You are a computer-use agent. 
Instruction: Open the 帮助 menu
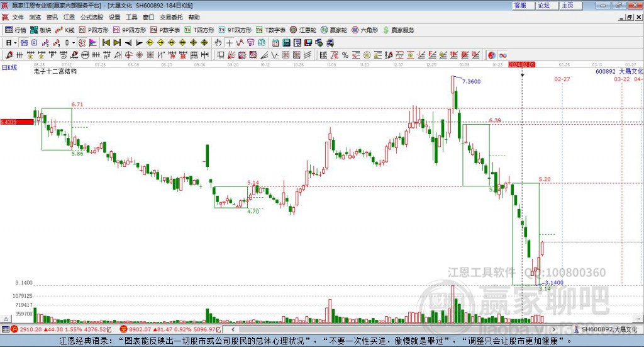pos(194,17)
